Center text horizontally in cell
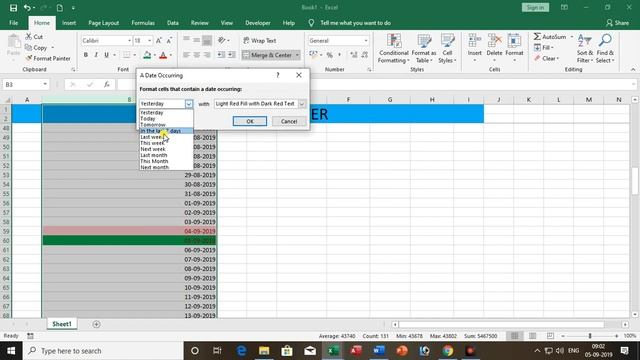Screen dimensions: 640x360 point(196,55)
